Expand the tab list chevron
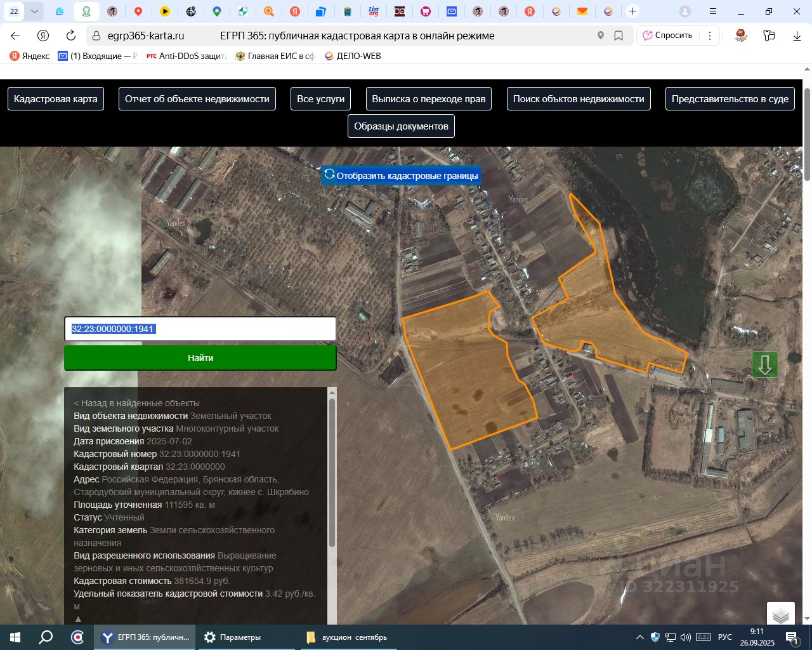This screenshot has width=812, height=650. (34, 11)
